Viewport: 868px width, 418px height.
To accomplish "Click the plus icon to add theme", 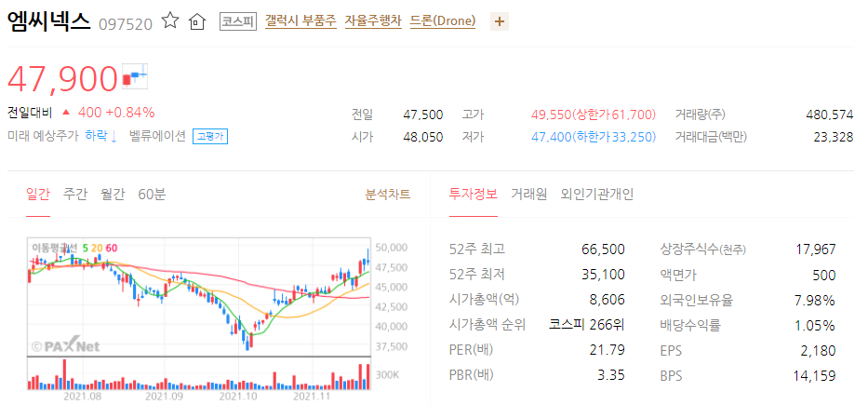I will click(x=500, y=21).
